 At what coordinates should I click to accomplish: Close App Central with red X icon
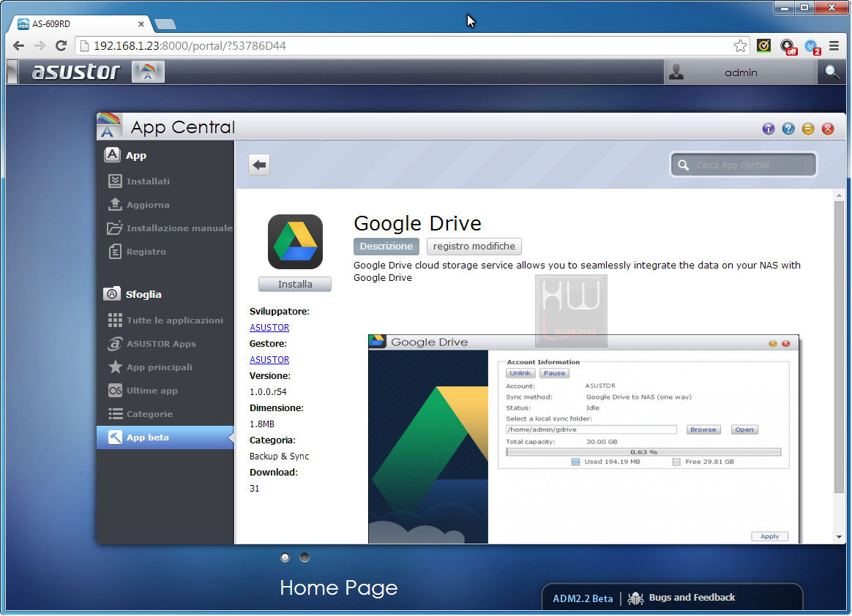[828, 129]
